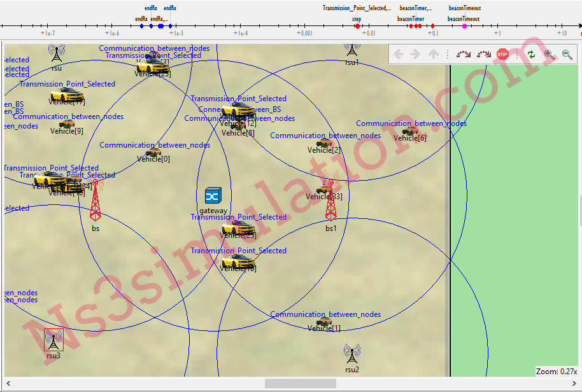
Task: Click the "+1e-7" timeline tick label
Action: (x=48, y=33)
